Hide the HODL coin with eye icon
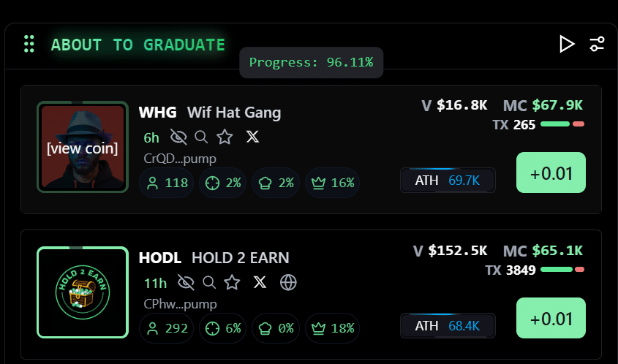618x364 pixels. [186, 282]
